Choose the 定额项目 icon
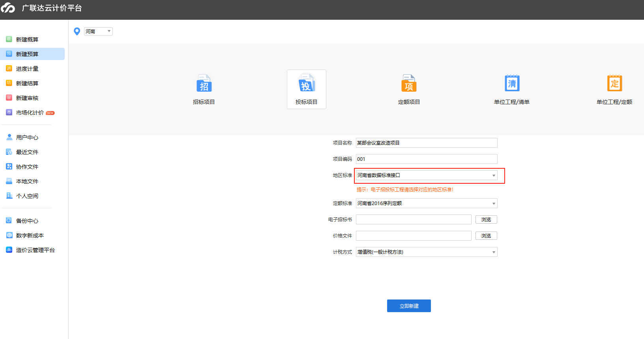644x339 pixels. pyautogui.click(x=409, y=83)
